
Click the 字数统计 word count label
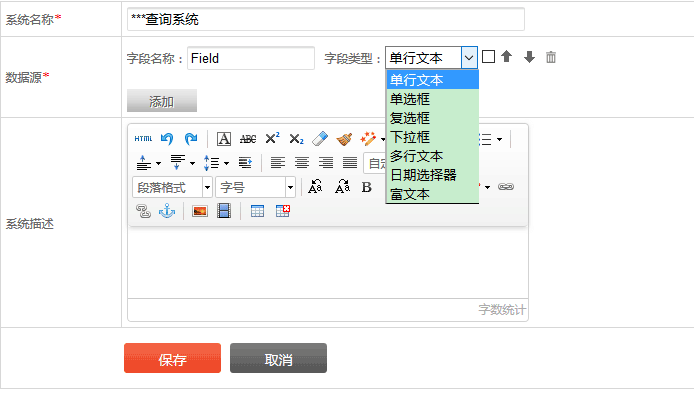coord(502,310)
